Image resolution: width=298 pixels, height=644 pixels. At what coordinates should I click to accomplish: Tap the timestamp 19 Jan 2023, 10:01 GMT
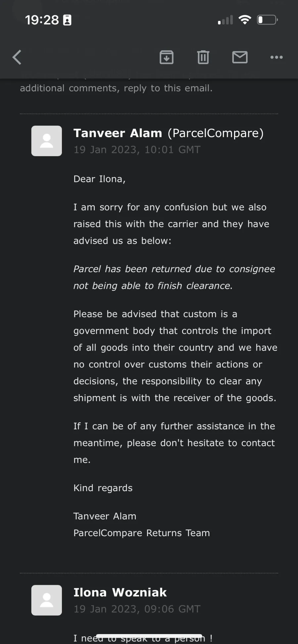pos(137,150)
